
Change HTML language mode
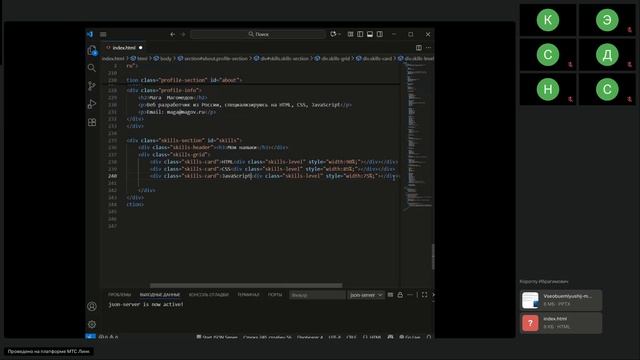click(372, 337)
